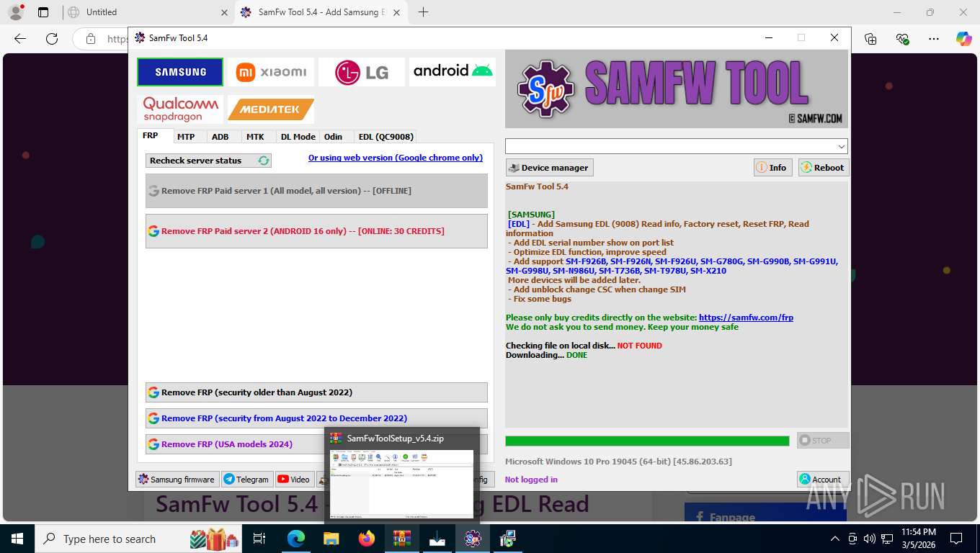Open the https://samfw.com/frp link
The height and width of the screenshot is (553, 980).
click(746, 318)
